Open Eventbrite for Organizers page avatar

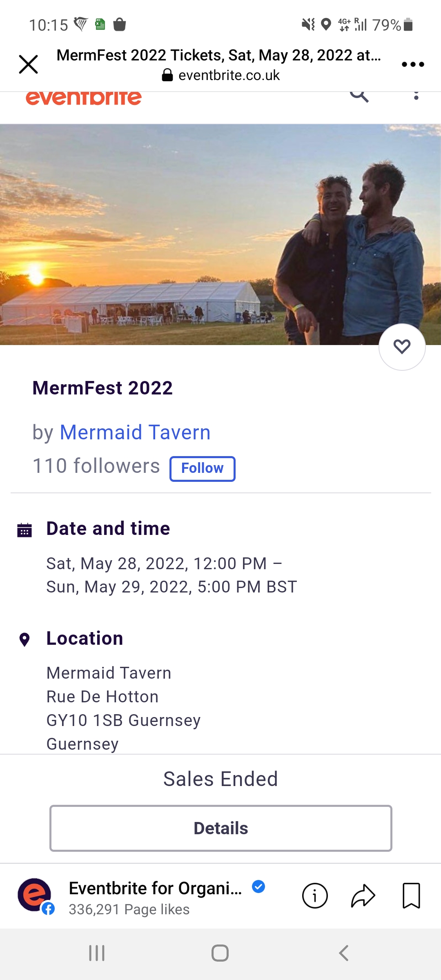click(35, 895)
